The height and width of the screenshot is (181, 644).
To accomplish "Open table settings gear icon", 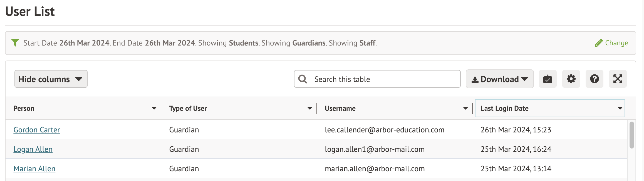I will coord(571,79).
